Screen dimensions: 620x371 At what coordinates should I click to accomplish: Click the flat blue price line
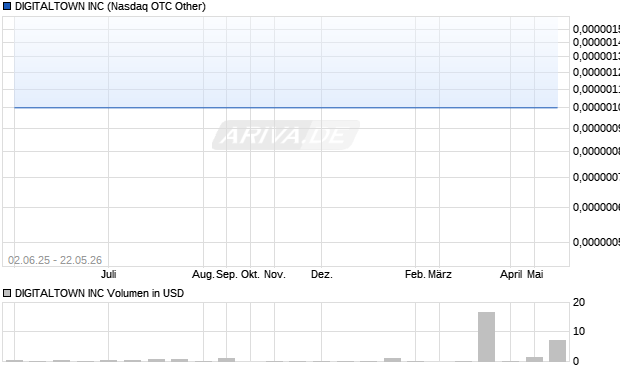coord(286,107)
